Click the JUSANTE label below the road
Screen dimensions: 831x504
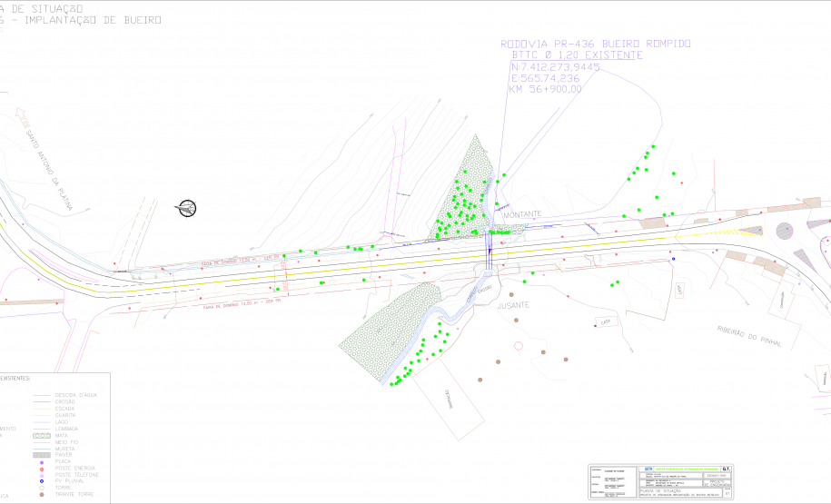coord(514,307)
